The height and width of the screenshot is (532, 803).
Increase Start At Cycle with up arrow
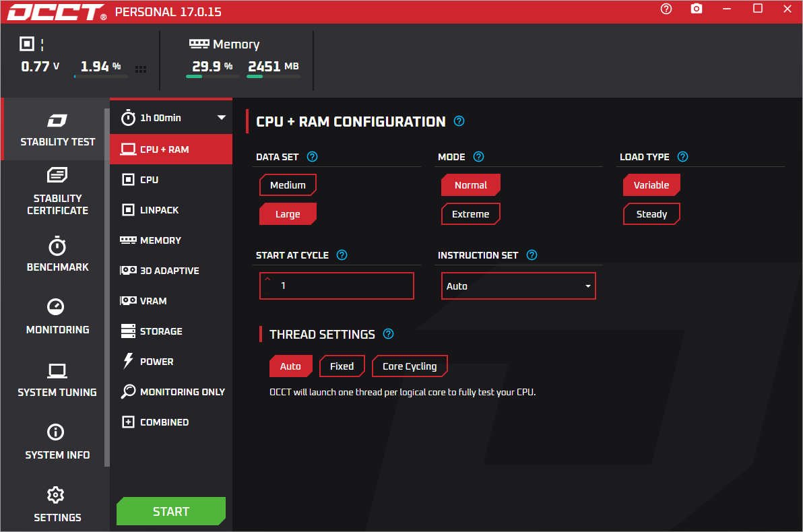click(x=267, y=279)
